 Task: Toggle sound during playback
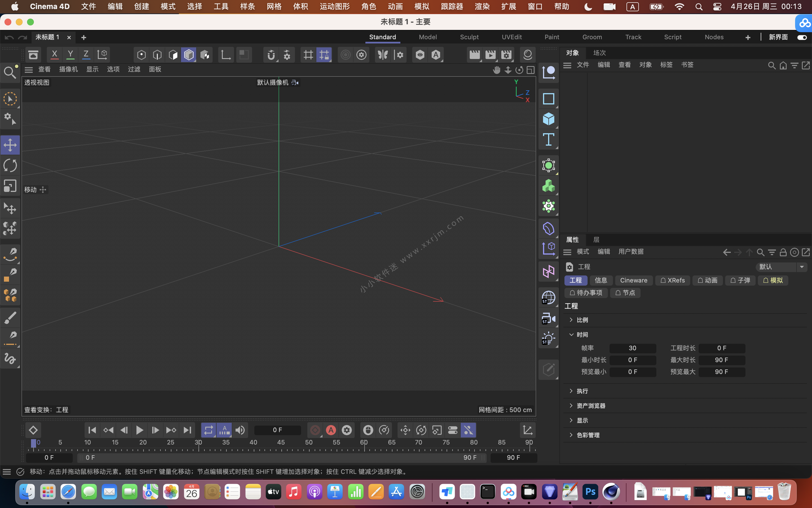240,430
